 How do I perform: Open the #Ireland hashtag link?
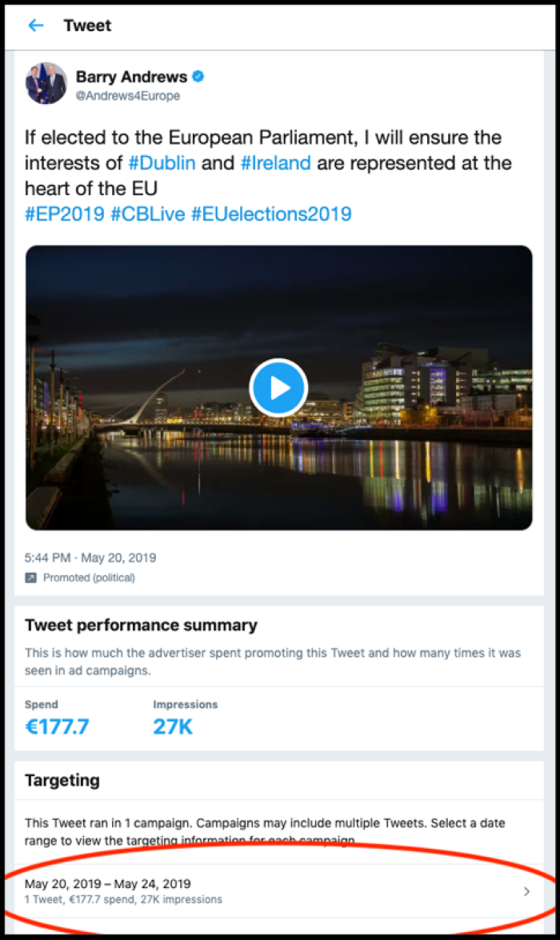tap(275, 163)
